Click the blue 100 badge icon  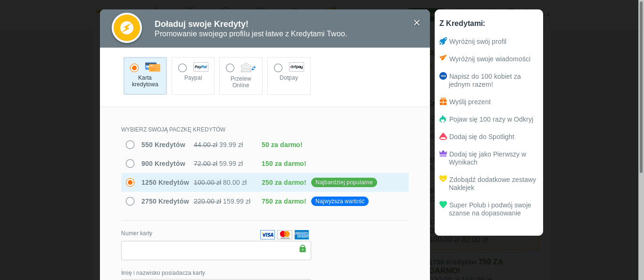tap(443, 76)
